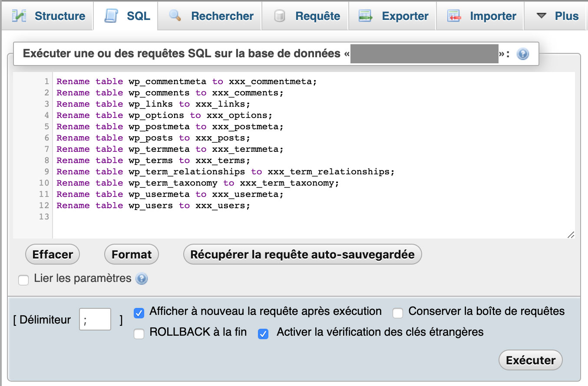Click the Format button
The width and height of the screenshot is (588, 386).
(132, 254)
